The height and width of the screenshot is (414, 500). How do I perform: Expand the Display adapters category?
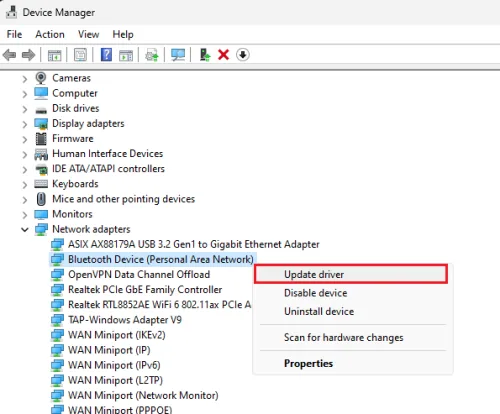[x=25, y=124]
